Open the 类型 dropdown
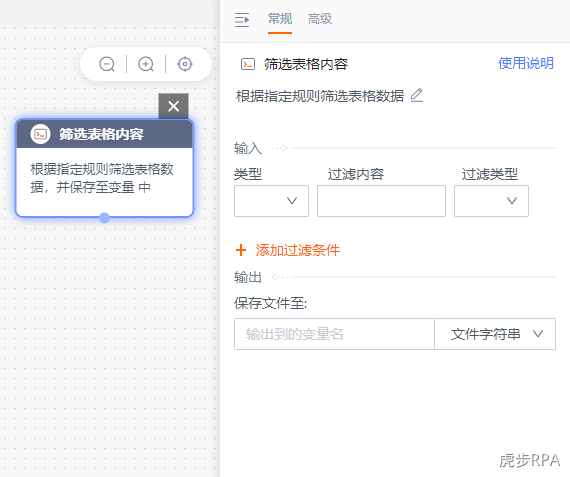This screenshot has width=570, height=477. 271,201
